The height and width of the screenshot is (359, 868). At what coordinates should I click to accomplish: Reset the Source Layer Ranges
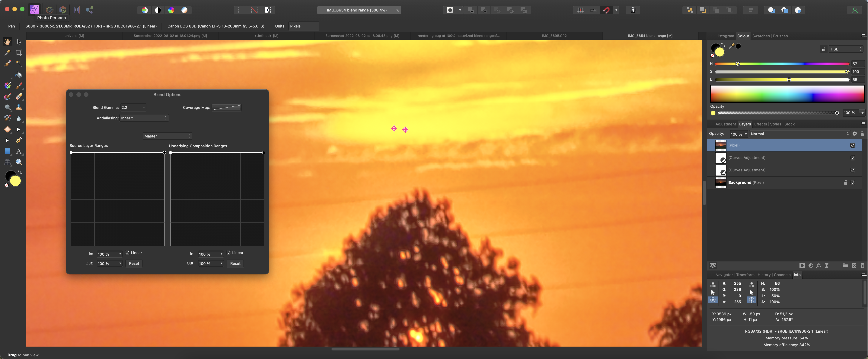click(x=134, y=263)
